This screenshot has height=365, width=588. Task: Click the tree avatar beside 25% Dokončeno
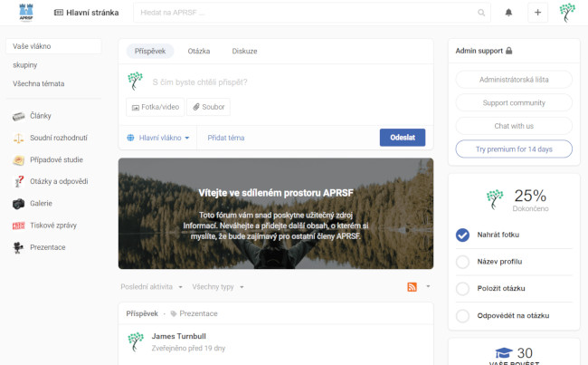495,199
